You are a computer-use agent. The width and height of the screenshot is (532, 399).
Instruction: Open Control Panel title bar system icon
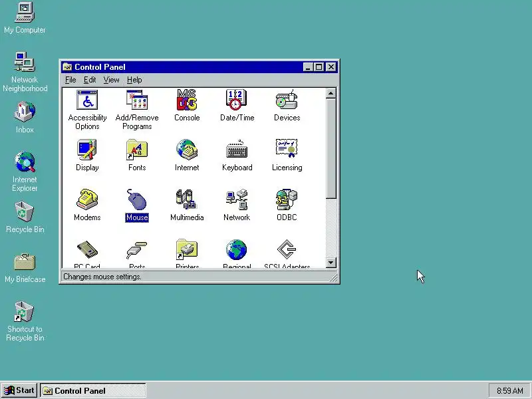[67, 67]
